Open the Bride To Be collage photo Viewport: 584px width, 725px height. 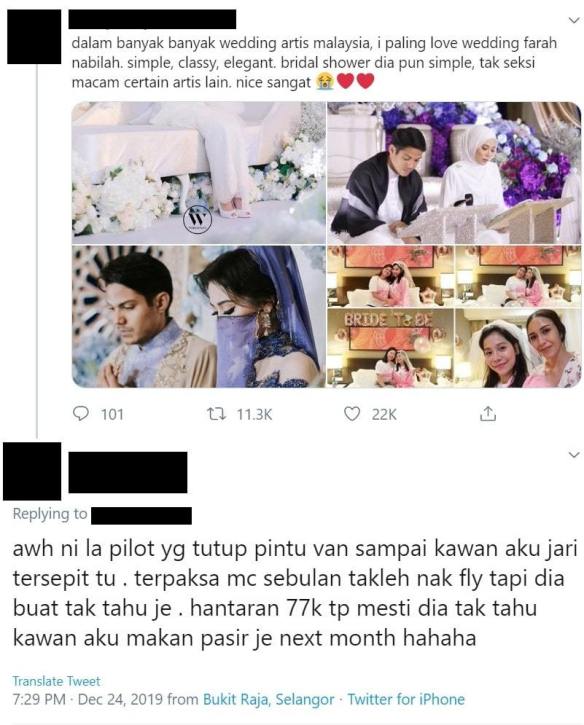(454, 317)
